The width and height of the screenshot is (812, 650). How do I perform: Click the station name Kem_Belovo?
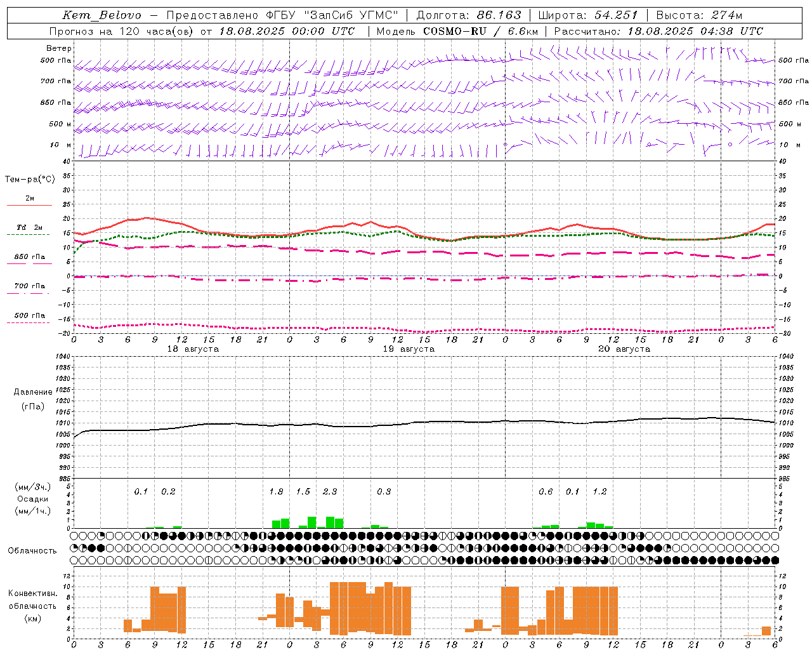click(102, 15)
